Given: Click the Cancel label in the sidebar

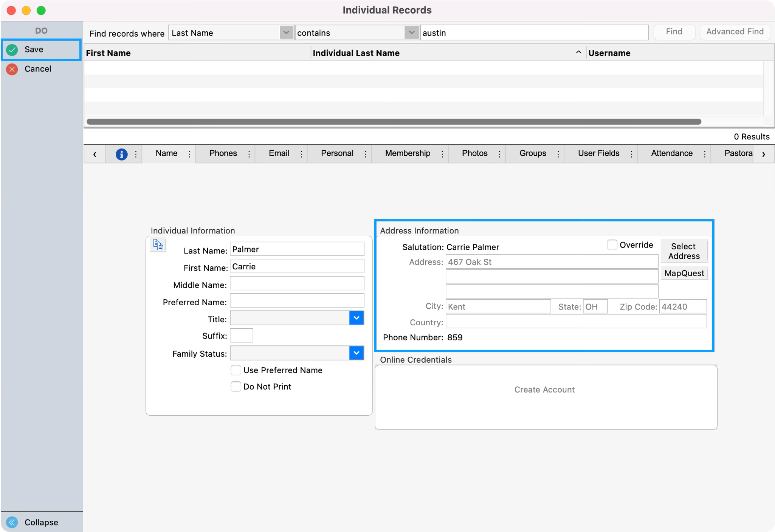Looking at the screenshot, I should pos(38,69).
